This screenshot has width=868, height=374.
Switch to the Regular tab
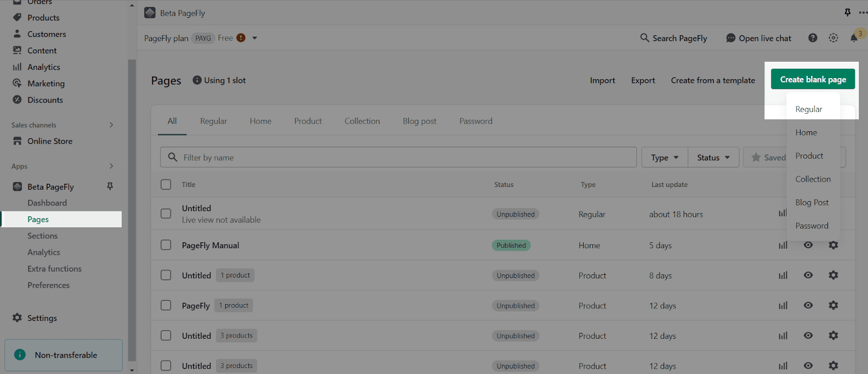[x=213, y=121]
